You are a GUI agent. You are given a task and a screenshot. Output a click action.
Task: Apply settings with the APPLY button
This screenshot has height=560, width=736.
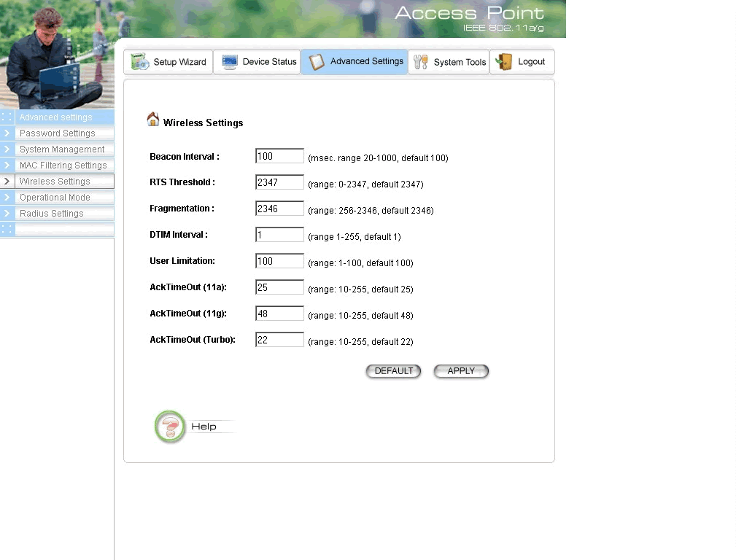coord(461,371)
